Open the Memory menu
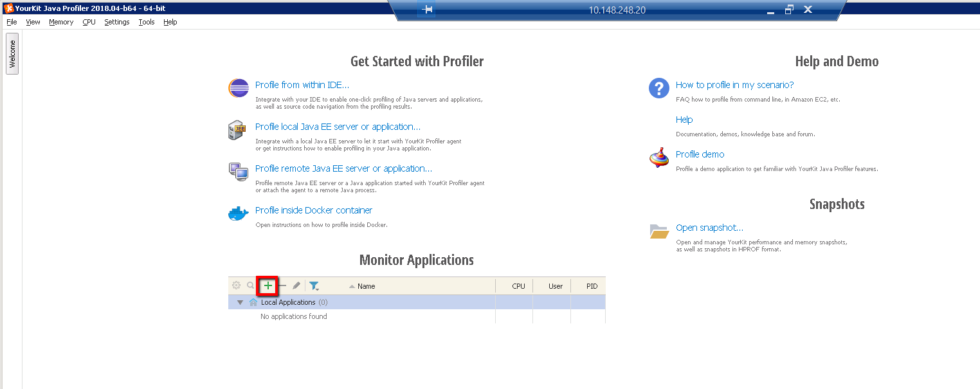 pos(60,21)
